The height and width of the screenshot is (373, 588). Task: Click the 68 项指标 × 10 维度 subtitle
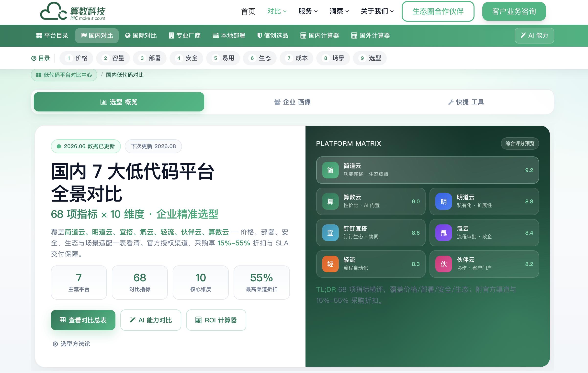click(x=135, y=214)
